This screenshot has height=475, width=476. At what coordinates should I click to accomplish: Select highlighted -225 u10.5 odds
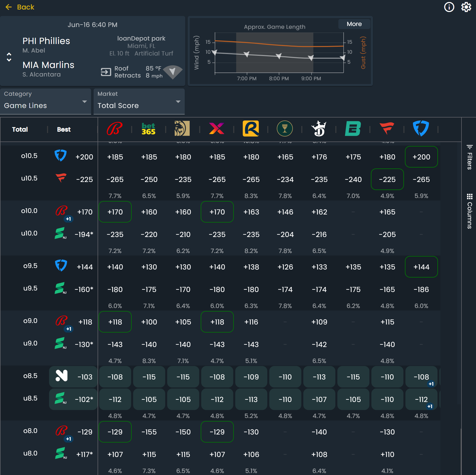coord(387,179)
